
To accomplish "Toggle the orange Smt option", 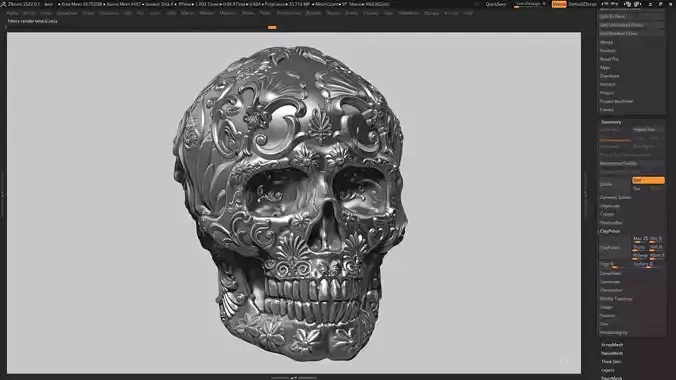I will tap(648, 180).
